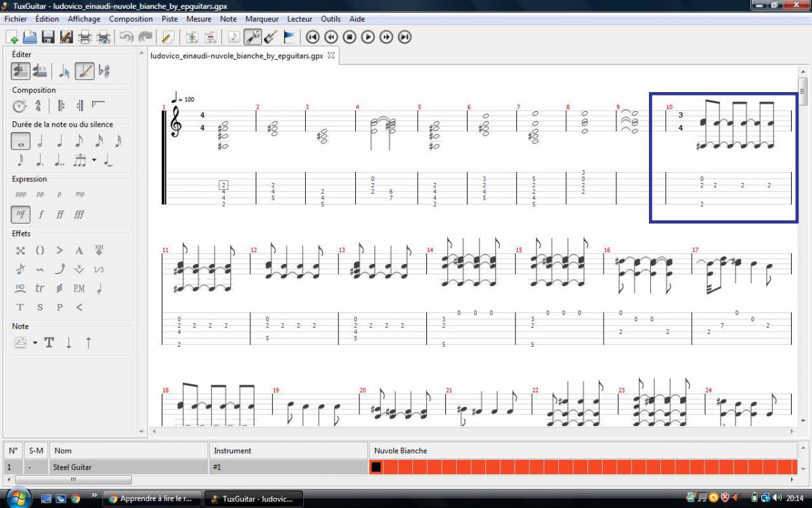The height and width of the screenshot is (508, 812).
Task: Enable mezzo-forte (mf) dynamic
Action: (20, 215)
